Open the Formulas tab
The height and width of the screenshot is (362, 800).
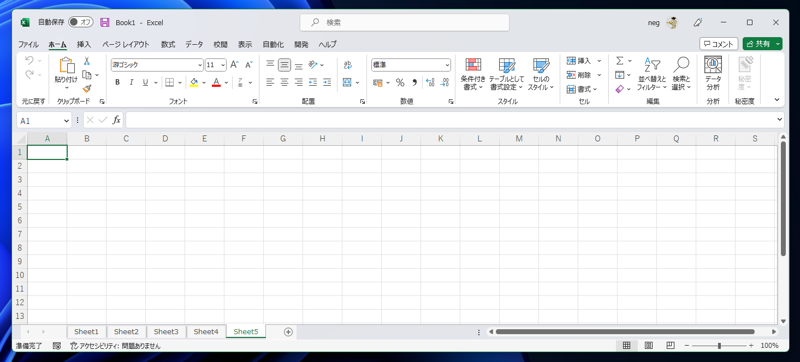pos(168,44)
